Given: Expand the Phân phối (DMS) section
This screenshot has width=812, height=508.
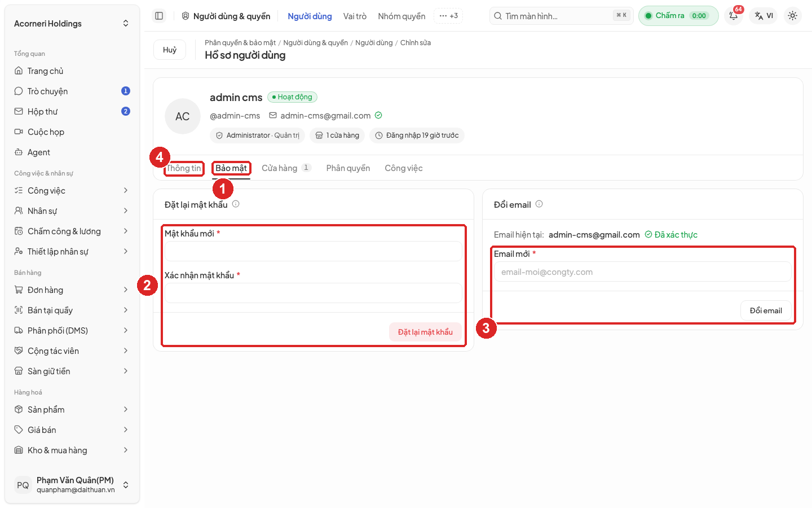Looking at the screenshot, I should click(x=72, y=331).
